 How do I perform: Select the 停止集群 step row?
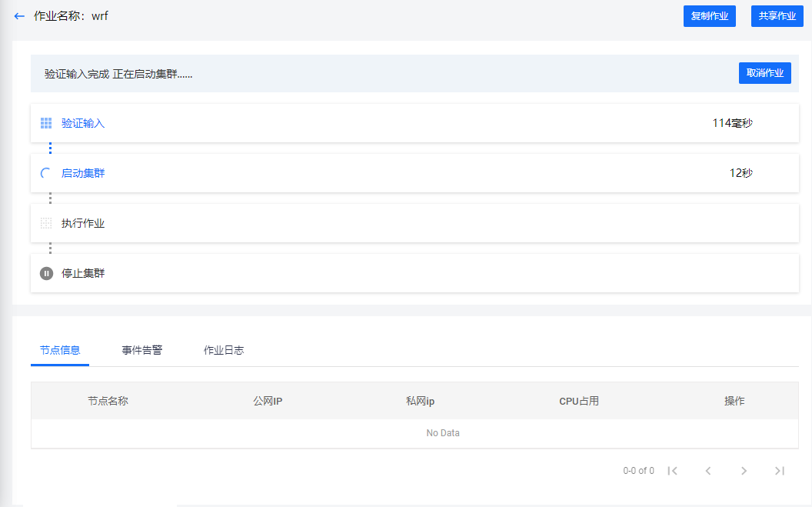(414, 273)
